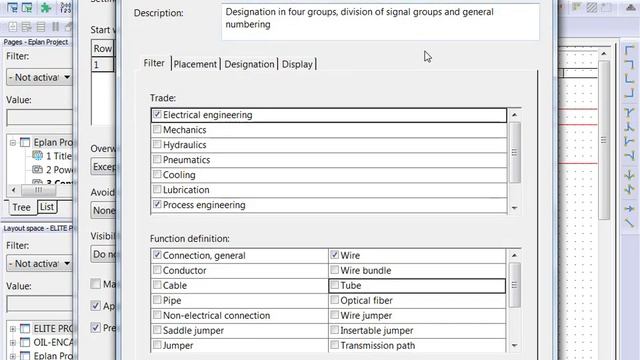Tick the Cable function definition checkbox

click(157, 285)
